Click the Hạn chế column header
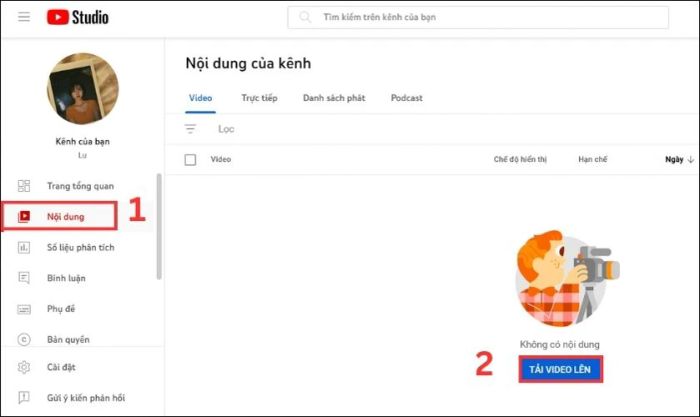The height and width of the screenshot is (417, 700). click(x=592, y=159)
